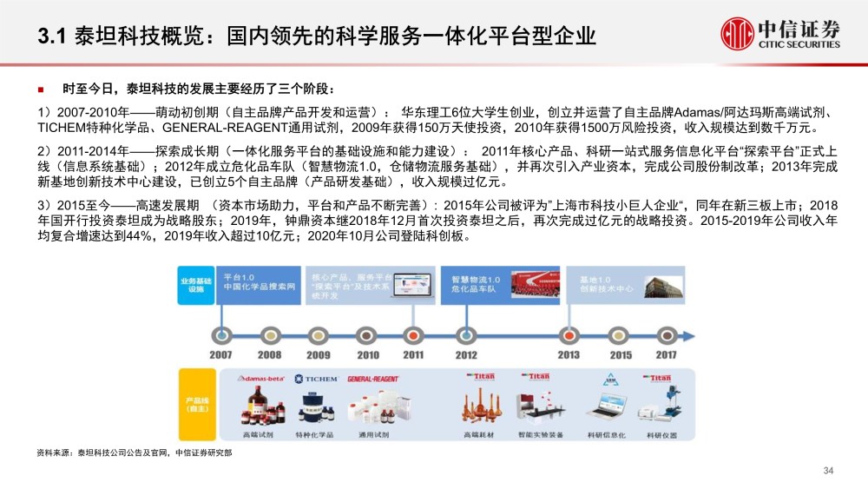Click the 2017 timeline circle marker
This screenshot has height=489, width=868.
point(667,335)
